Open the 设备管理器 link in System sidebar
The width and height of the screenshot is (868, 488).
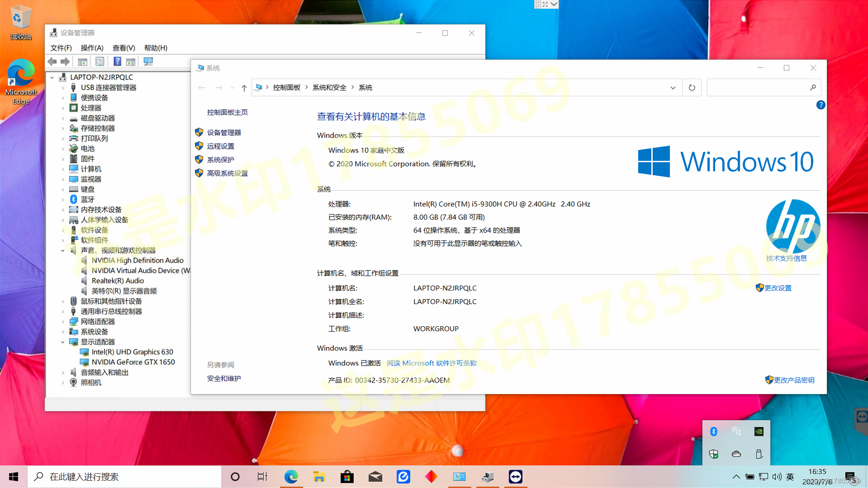(x=224, y=133)
